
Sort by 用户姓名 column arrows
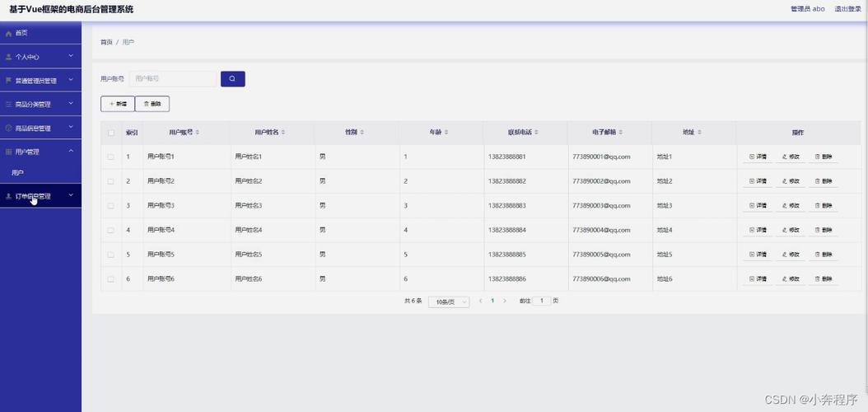pos(283,133)
